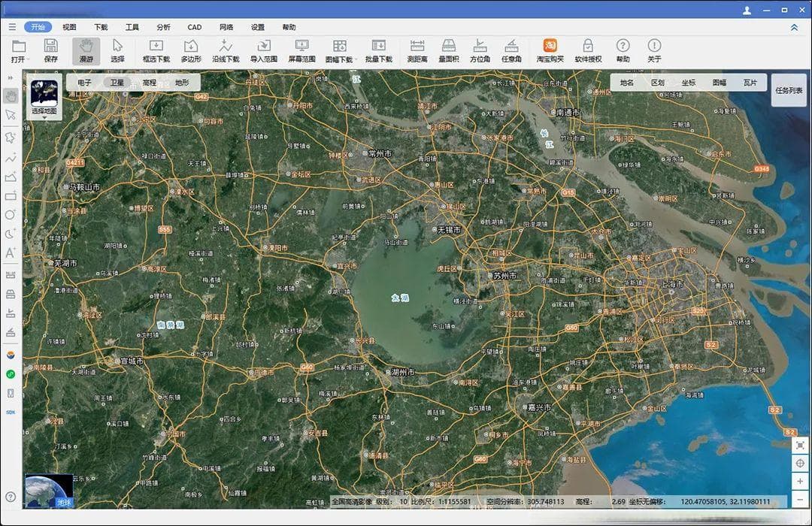Zoom in with the plus button
The height and width of the screenshot is (526, 812).
tap(800, 482)
